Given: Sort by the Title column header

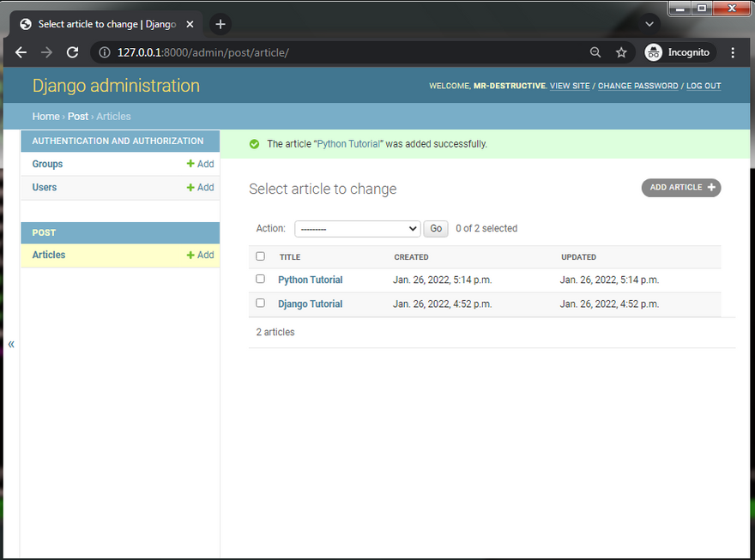Looking at the screenshot, I should (x=290, y=257).
